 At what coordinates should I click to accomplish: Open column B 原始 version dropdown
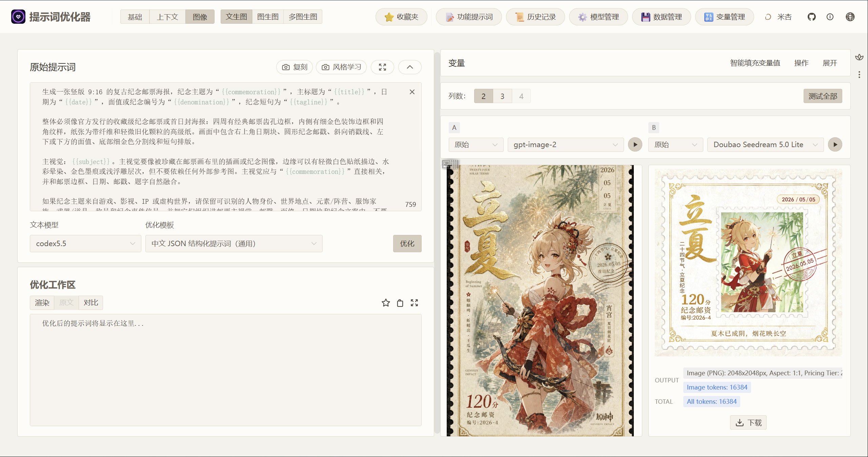[675, 145]
